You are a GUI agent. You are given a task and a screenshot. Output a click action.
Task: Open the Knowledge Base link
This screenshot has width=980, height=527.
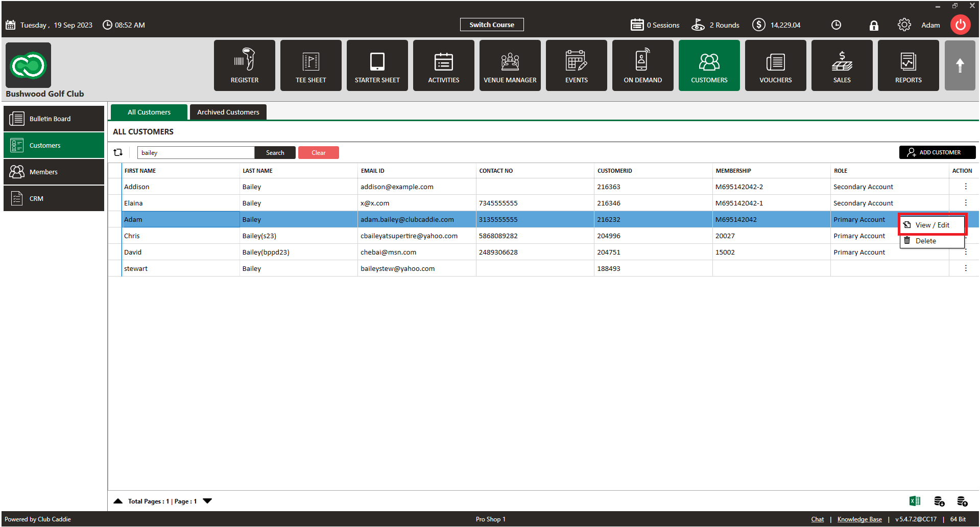859,519
